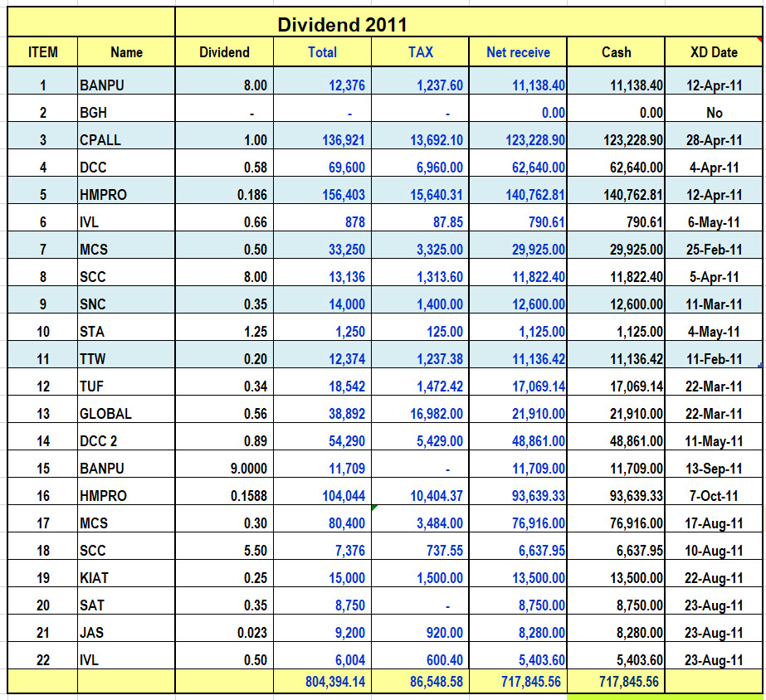
Task: Select XD Date cell 7-Oct-11
Action: click(x=714, y=491)
